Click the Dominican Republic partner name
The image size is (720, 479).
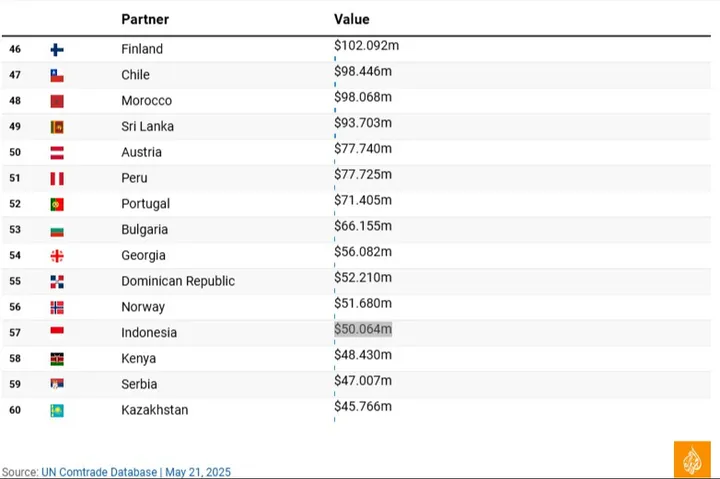[178, 281]
